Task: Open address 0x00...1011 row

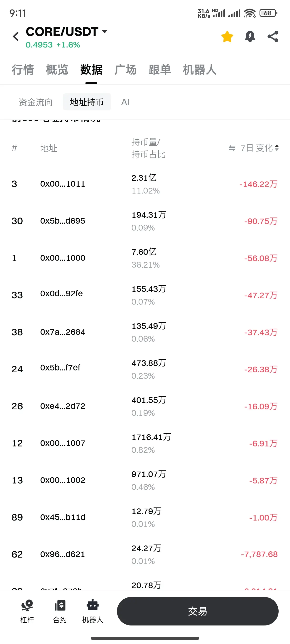Action: click(x=145, y=184)
